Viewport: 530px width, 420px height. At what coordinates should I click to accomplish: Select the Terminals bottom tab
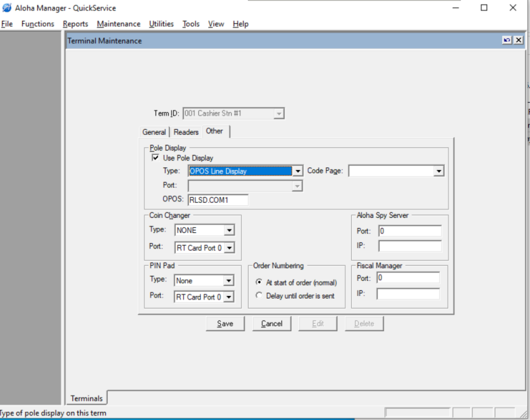pos(86,398)
